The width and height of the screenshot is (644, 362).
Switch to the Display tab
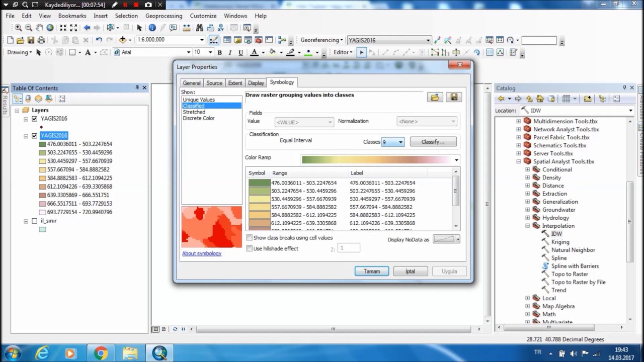(256, 83)
